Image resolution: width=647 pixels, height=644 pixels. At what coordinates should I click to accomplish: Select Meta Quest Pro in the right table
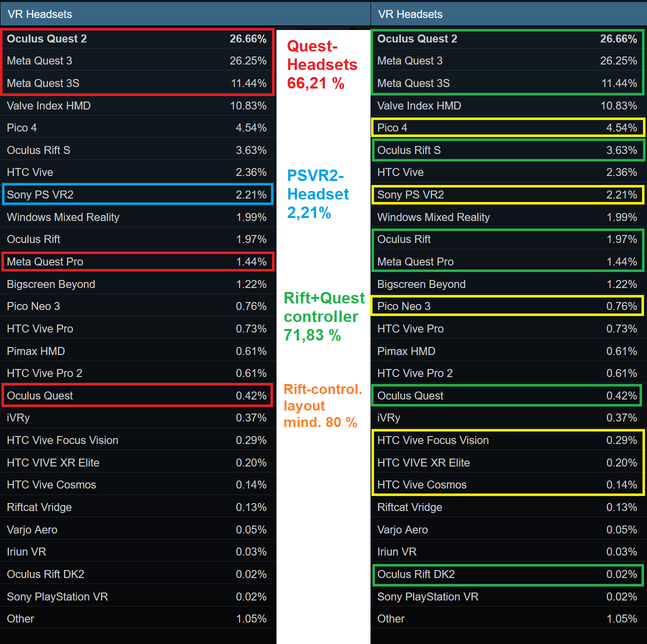click(x=508, y=261)
